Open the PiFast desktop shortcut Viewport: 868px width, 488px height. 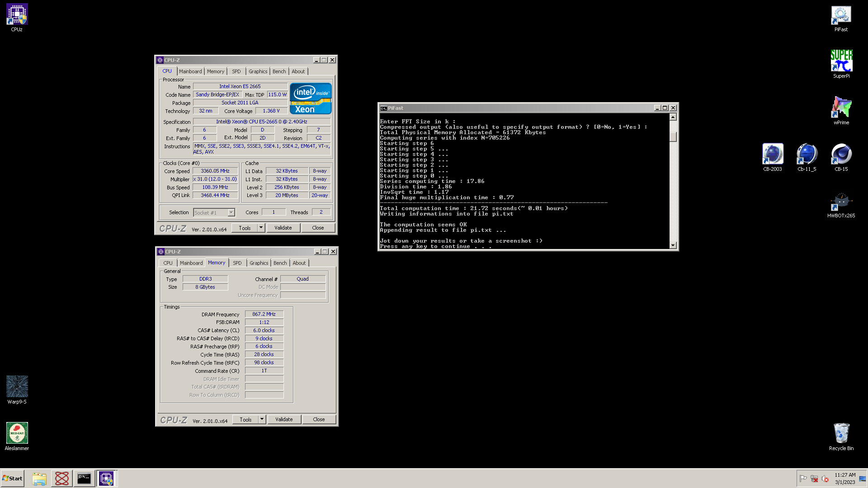click(841, 19)
